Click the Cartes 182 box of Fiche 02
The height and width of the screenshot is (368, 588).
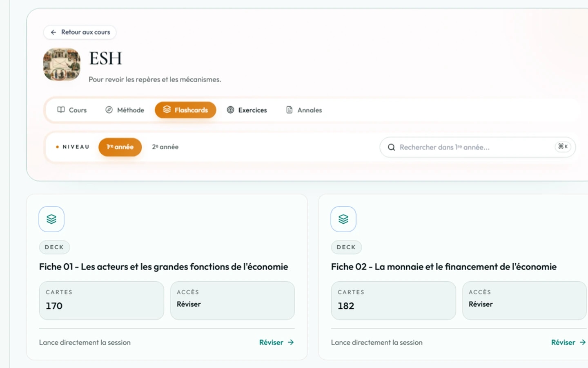click(x=393, y=301)
